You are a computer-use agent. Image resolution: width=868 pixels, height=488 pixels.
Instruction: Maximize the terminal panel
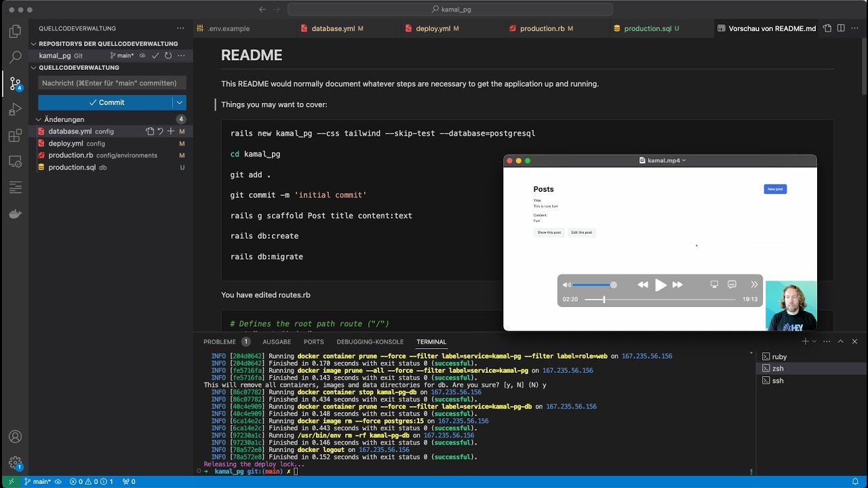tap(840, 341)
